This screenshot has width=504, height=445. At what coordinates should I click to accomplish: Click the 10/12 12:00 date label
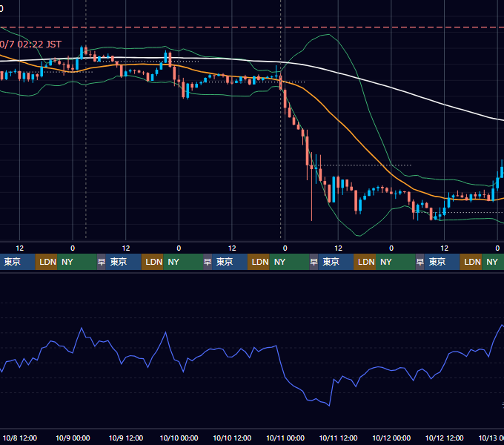(x=444, y=438)
